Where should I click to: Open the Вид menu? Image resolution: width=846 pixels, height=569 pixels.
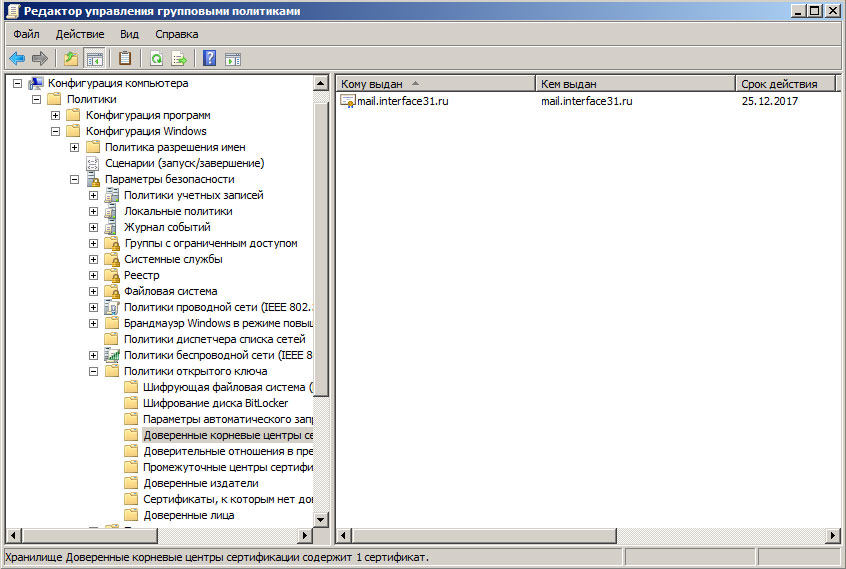click(129, 34)
